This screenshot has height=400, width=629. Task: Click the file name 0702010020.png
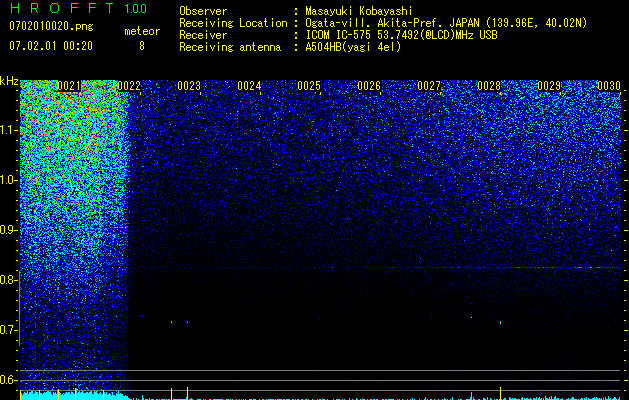pyautogui.click(x=51, y=26)
